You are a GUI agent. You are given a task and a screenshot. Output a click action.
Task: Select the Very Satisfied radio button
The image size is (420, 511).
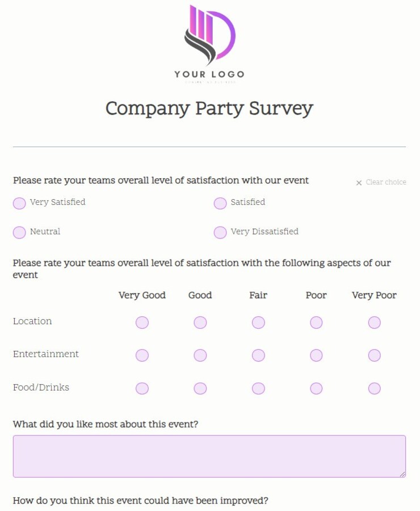tap(19, 203)
